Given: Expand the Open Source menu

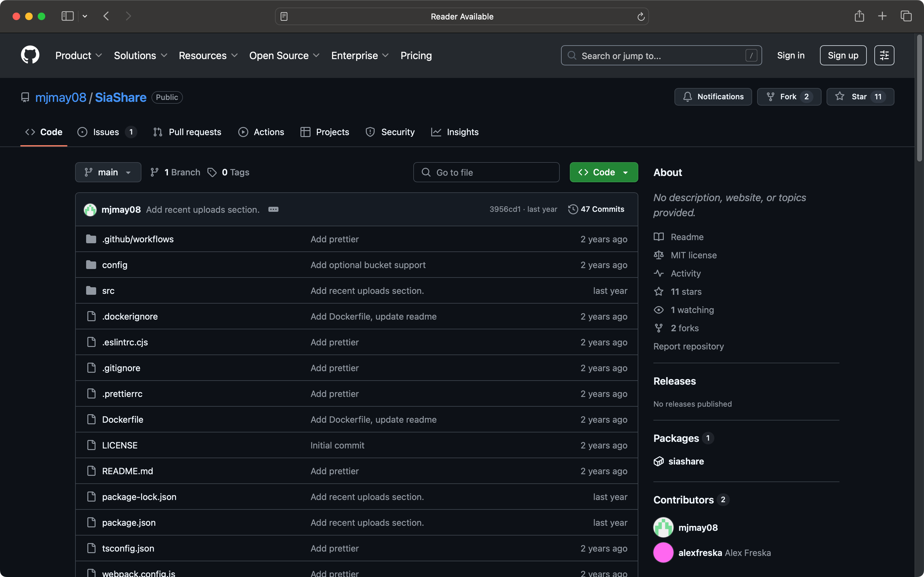Looking at the screenshot, I should coord(284,55).
